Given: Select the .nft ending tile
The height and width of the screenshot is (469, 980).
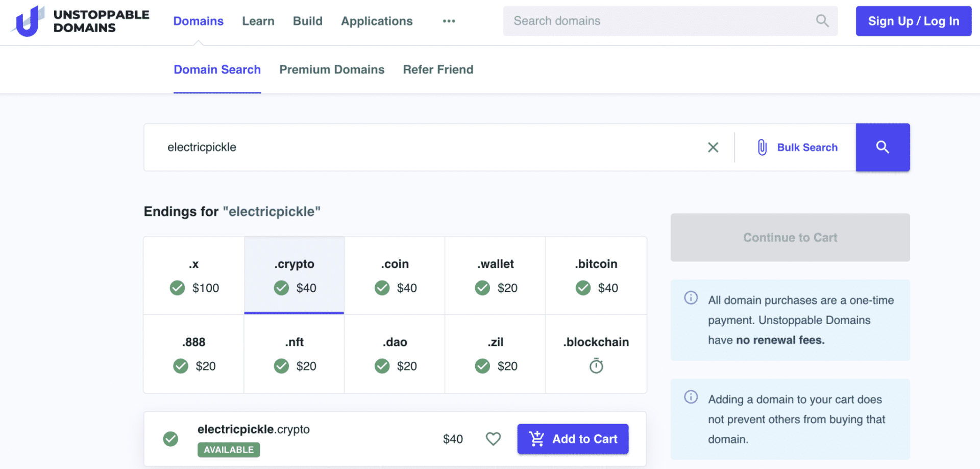Looking at the screenshot, I should (x=294, y=354).
